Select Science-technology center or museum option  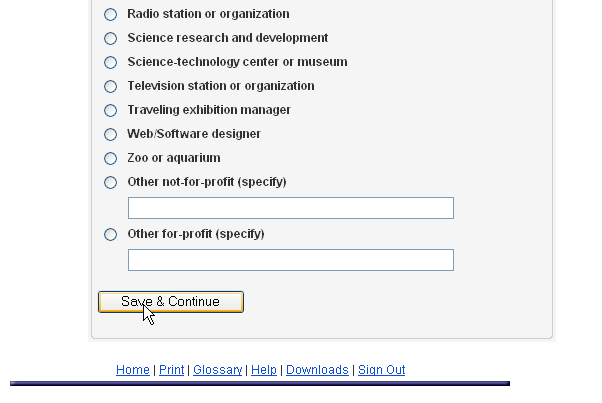110,63
